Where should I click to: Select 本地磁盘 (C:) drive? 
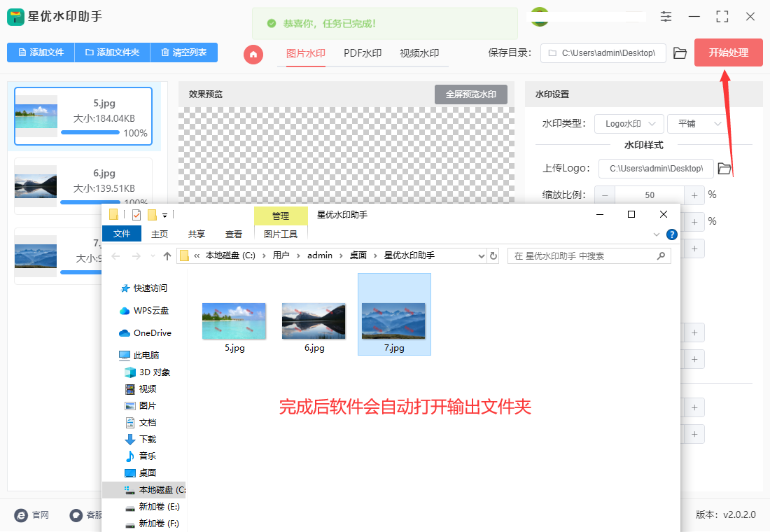[x=144, y=490]
